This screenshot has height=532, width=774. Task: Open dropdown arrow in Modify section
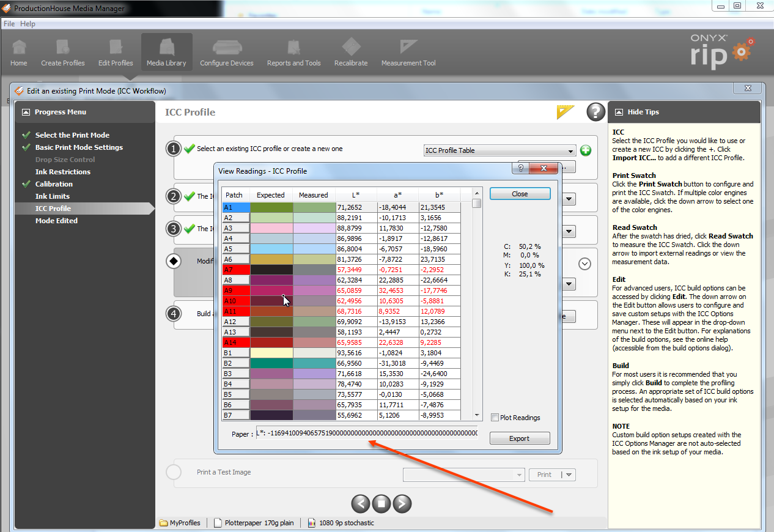tap(570, 284)
